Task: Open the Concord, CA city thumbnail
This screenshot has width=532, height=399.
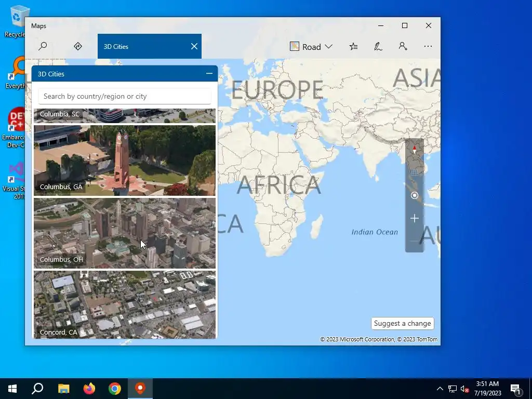Action: tap(125, 304)
